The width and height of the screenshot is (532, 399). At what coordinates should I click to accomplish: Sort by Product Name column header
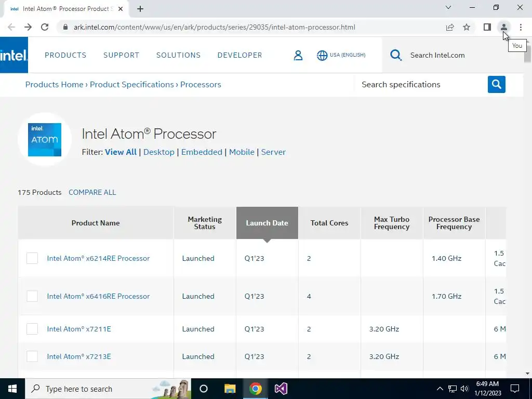point(96,223)
